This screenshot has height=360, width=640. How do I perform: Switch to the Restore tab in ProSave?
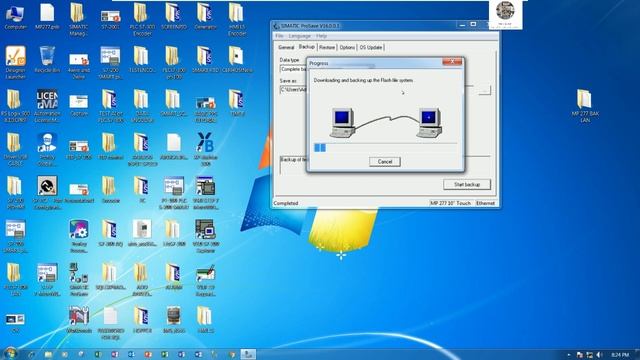tap(327, 47)
